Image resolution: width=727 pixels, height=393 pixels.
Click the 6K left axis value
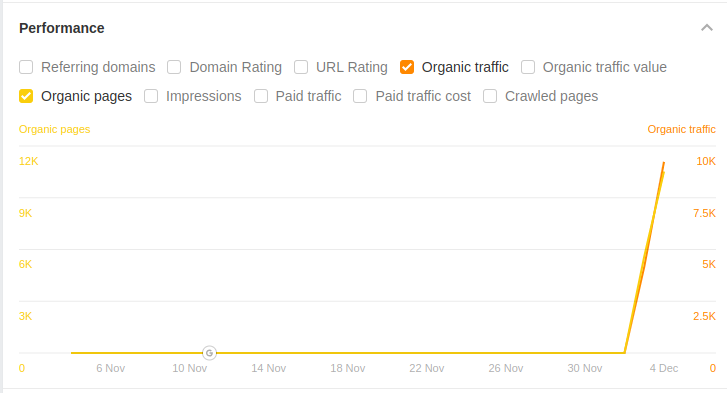[x=26, y=264]
